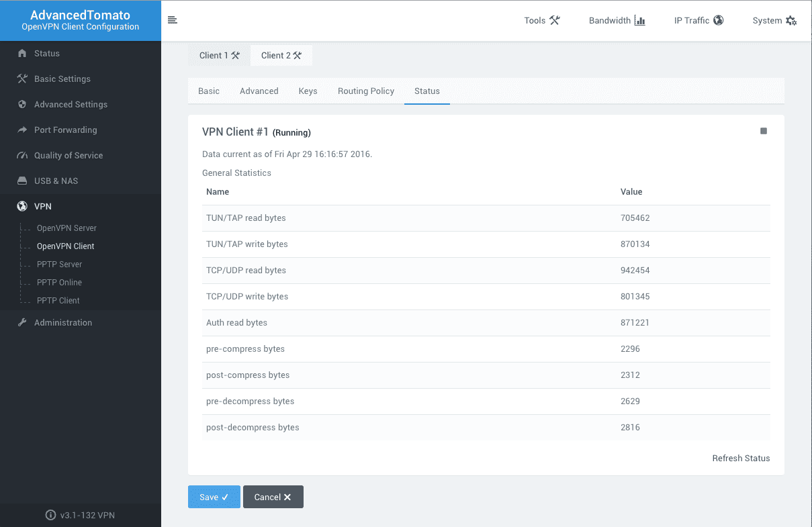The image size is (812, 527).
Task: Switch to the Routing Policy tab
Action: (x=366, y=91)
